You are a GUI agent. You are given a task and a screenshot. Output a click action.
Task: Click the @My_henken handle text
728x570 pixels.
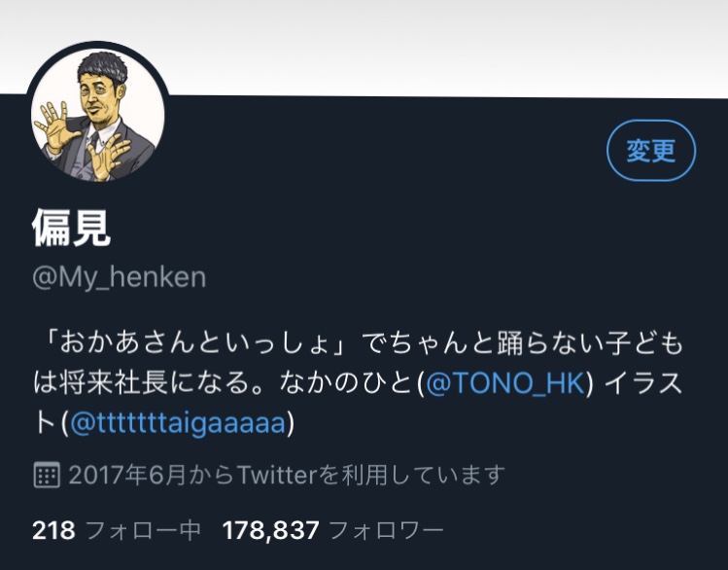(120, 277)
